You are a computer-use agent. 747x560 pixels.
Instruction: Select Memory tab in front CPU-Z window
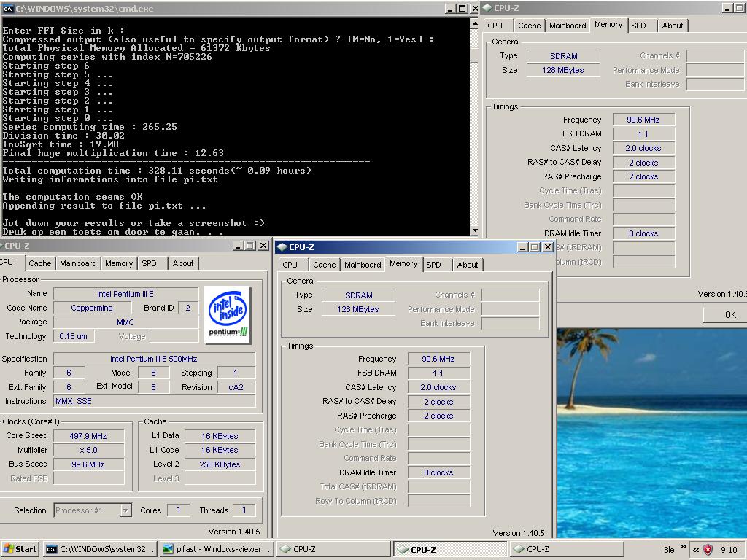[x=403, y=264]
